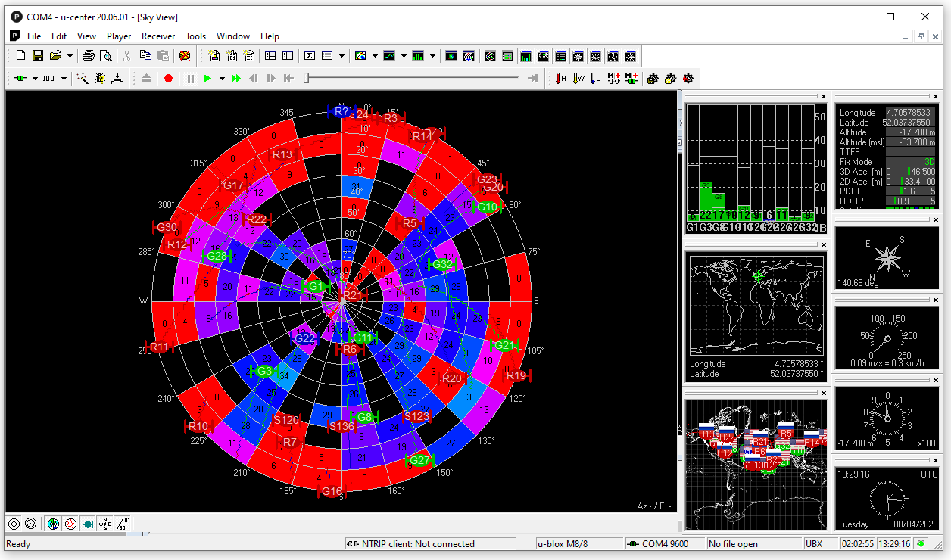Expand the Play speed dropdown arrow
Viewport: 951px width, 560px height.
(x=222, y=78)
